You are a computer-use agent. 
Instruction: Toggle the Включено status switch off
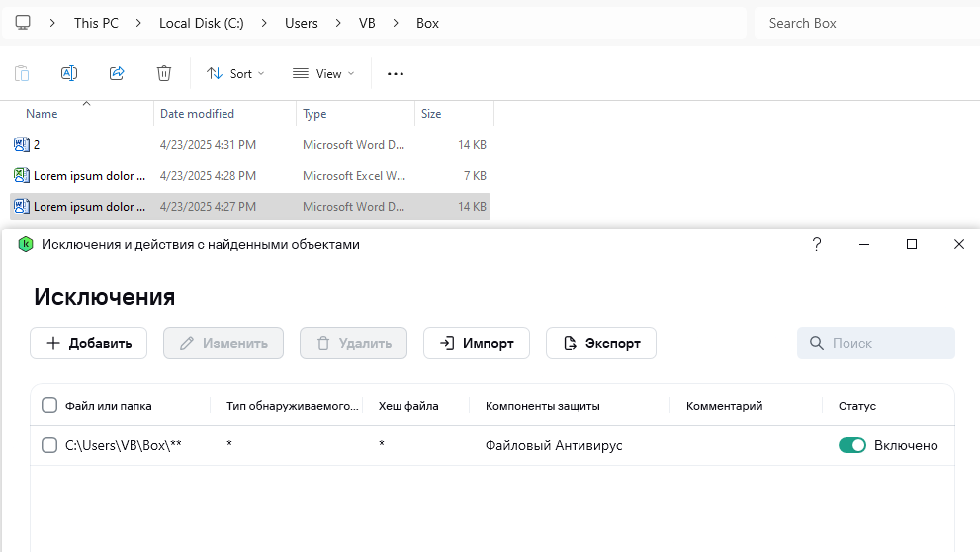tap(851, 445)
